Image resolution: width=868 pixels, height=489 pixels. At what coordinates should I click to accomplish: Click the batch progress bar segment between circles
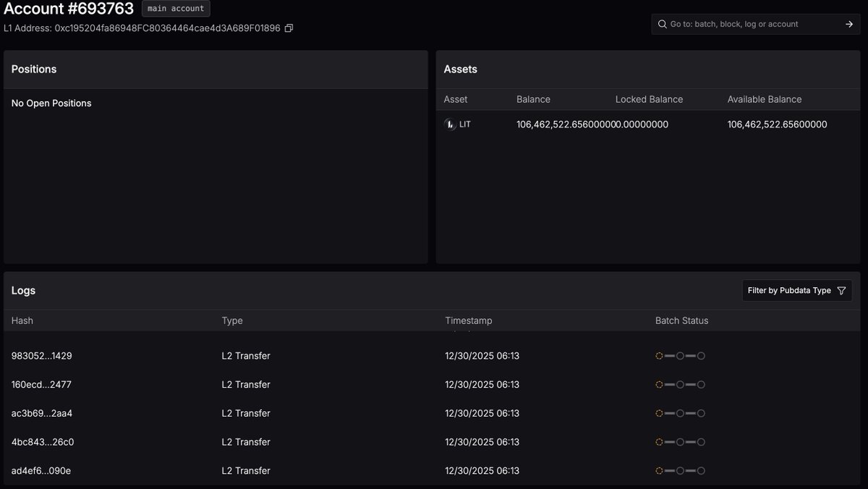669,355
